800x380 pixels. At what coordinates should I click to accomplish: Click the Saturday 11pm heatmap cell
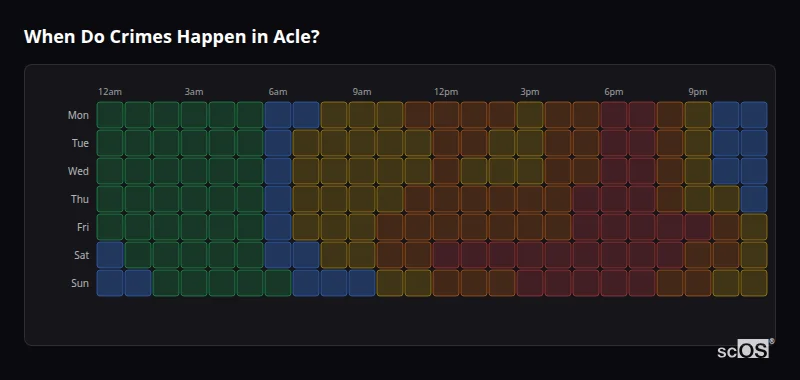754,255
